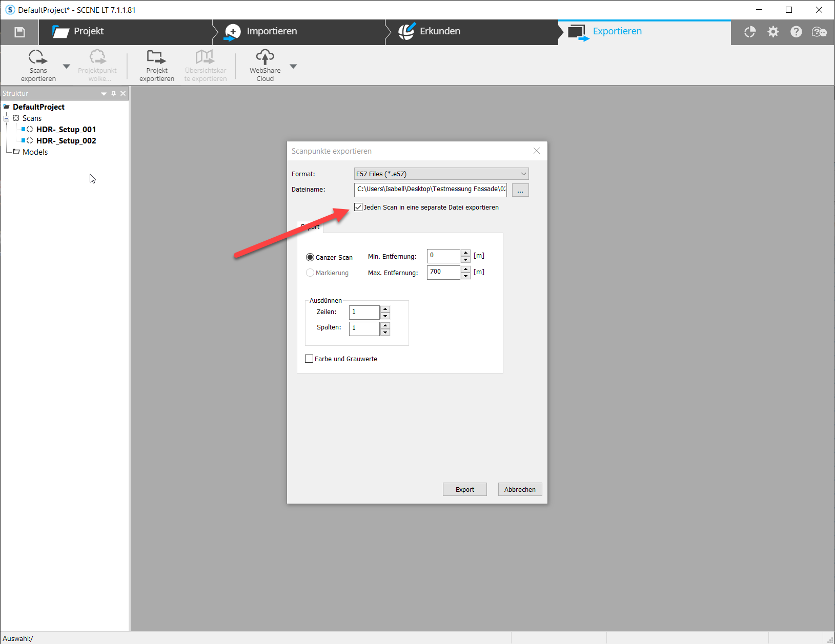Increase Max. Entfernung value stepper
Viewport: 835px width, 644px height.
(465, 269)
